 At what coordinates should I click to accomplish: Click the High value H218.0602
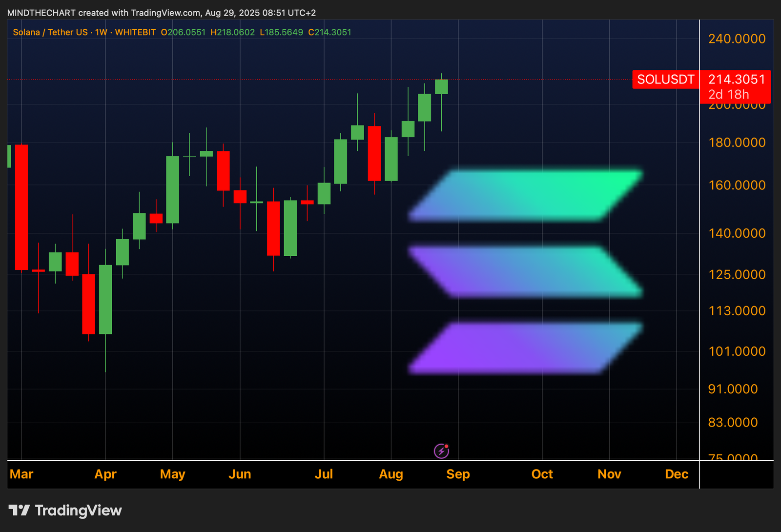(x=233, y=32)
